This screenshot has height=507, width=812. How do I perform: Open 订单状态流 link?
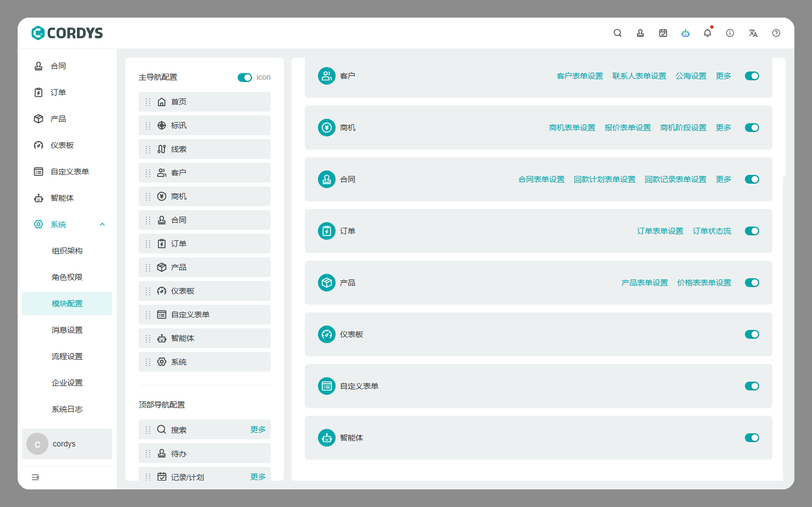tap(712, 231)
